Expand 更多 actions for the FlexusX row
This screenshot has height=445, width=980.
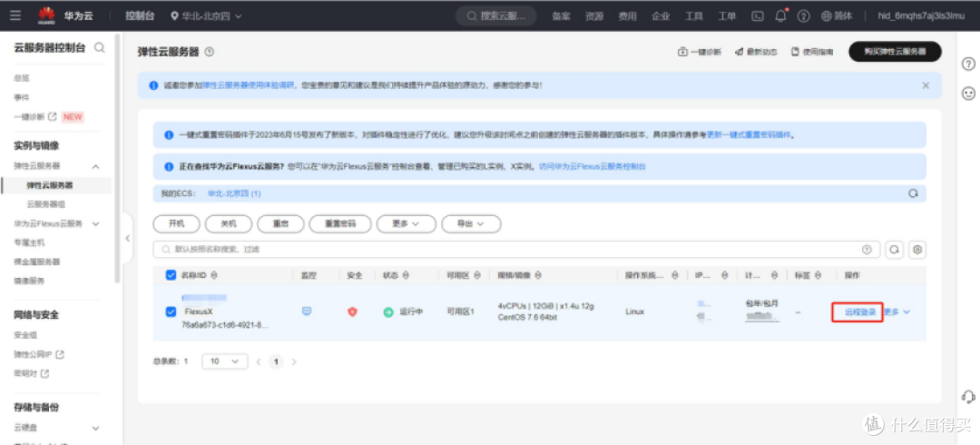tap(897, 311)
